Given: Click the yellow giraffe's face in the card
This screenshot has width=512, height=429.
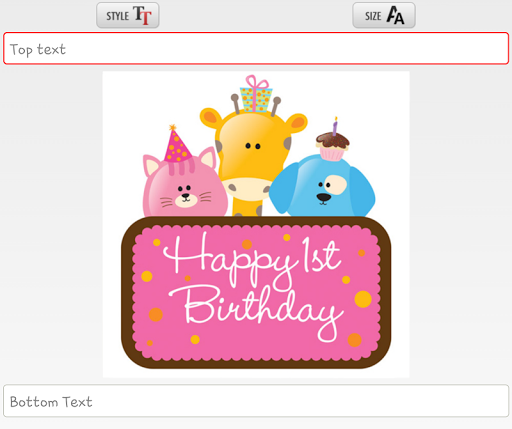Looking at the screenshot, I should coord(252,157).
